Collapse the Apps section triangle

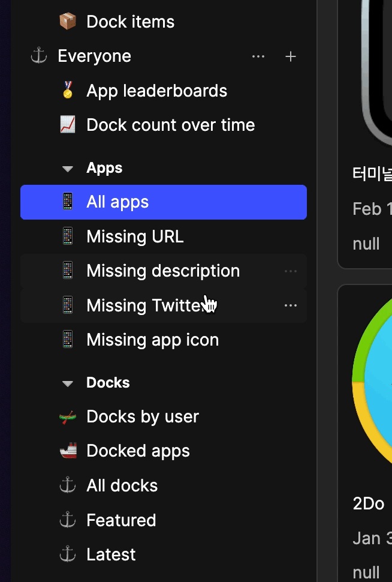[x=68, y=169]
